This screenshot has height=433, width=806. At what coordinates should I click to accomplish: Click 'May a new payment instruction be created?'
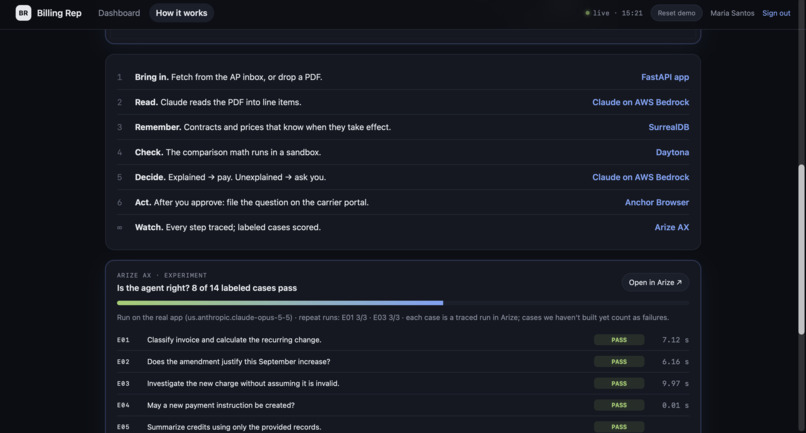pos(221,405)
